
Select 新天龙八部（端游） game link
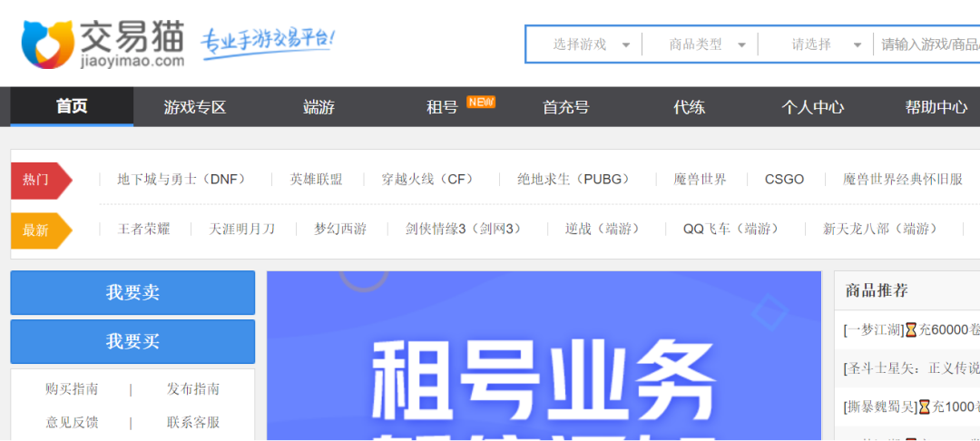click(884, 230)
